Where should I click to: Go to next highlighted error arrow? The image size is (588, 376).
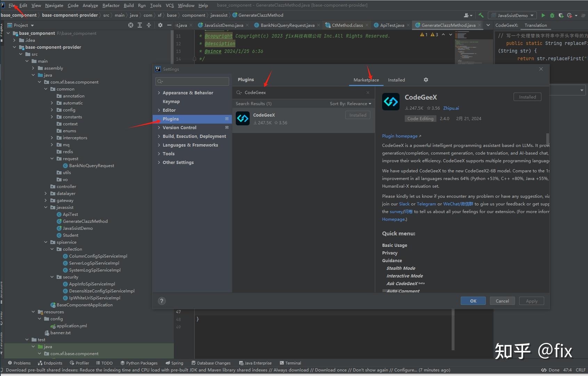tap(451, 34)
